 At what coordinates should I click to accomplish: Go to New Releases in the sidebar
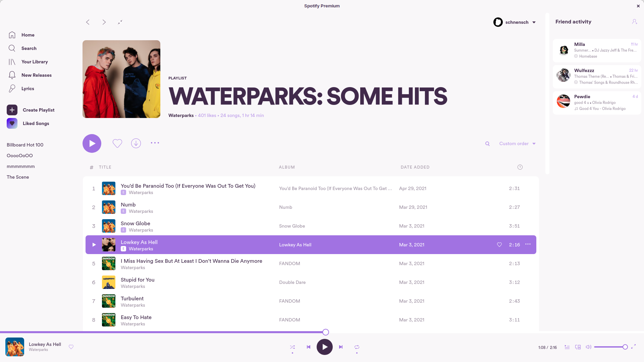[36, 75]
